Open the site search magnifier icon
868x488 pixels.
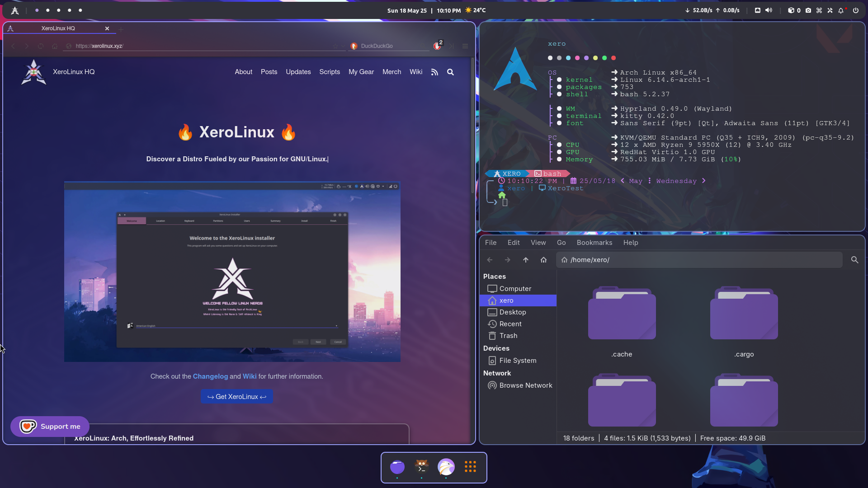point(450,72)
